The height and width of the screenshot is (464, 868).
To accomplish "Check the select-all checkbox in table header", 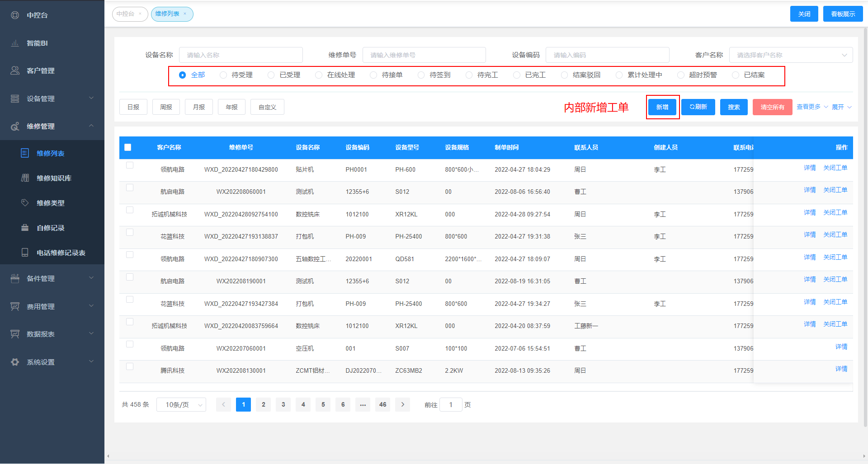I will pos(128,147).
